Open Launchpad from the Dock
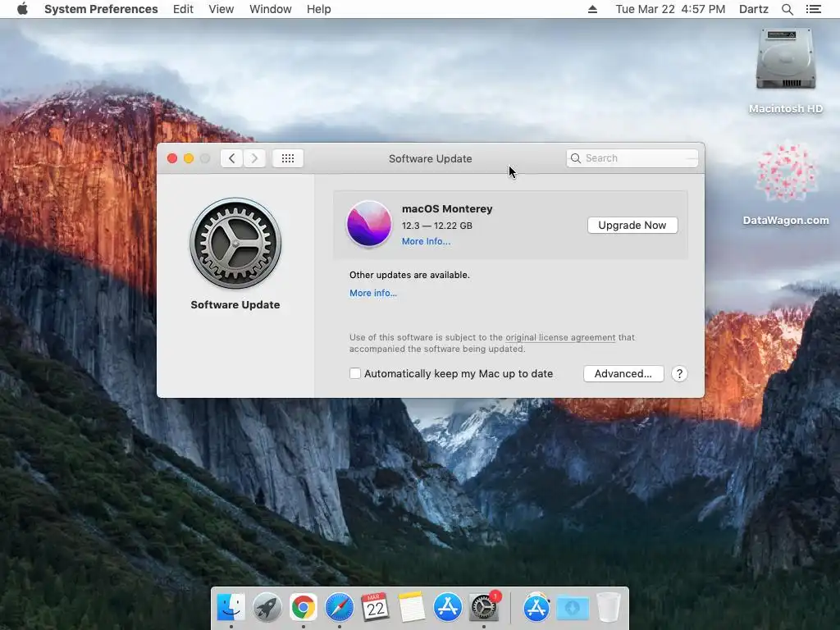The image size is (840, 630). point(267,607)
